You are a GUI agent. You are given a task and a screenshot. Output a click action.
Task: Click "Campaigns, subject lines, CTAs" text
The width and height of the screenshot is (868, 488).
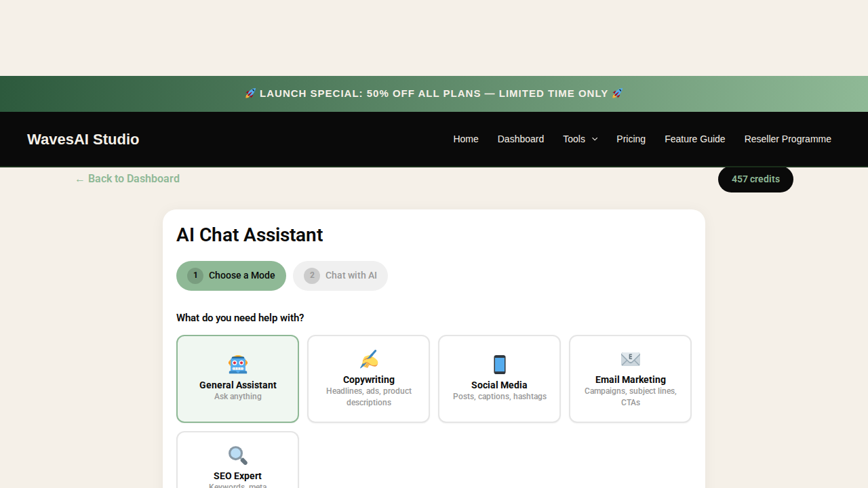(630, 396)
